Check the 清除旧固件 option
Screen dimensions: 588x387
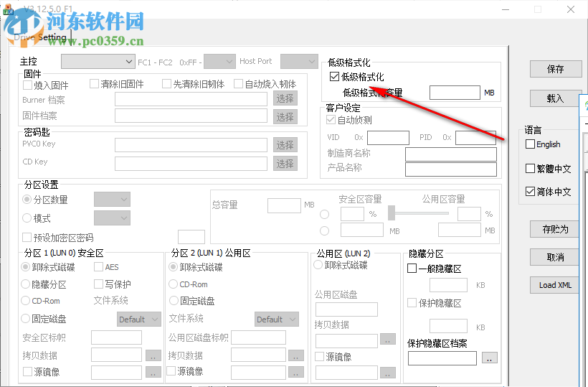click(x=94, y=84)
